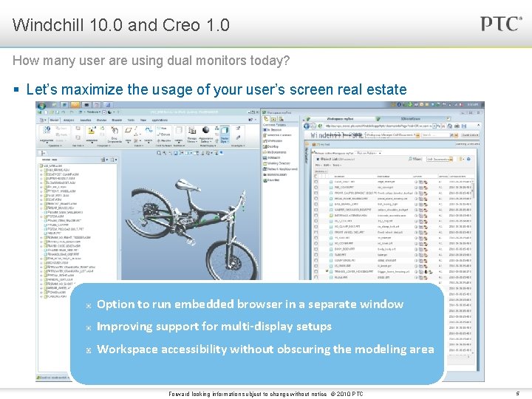This screenshot has width=532, height=399.
Task: Click the model tree settings icon
Action: click(x=103, y=159)
